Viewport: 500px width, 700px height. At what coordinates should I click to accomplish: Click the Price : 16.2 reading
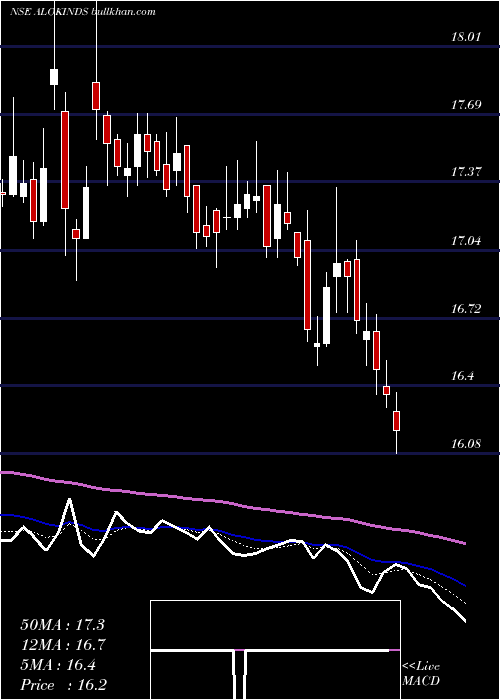[x=64, y=685]
